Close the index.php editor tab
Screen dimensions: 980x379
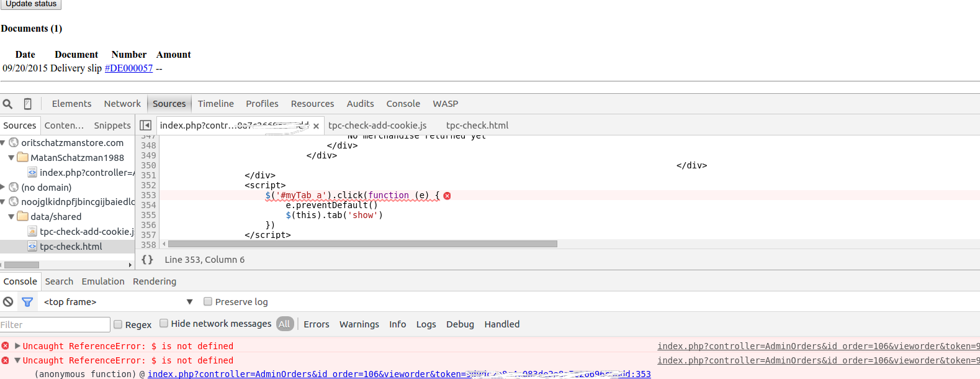click(x=316, y=126)
